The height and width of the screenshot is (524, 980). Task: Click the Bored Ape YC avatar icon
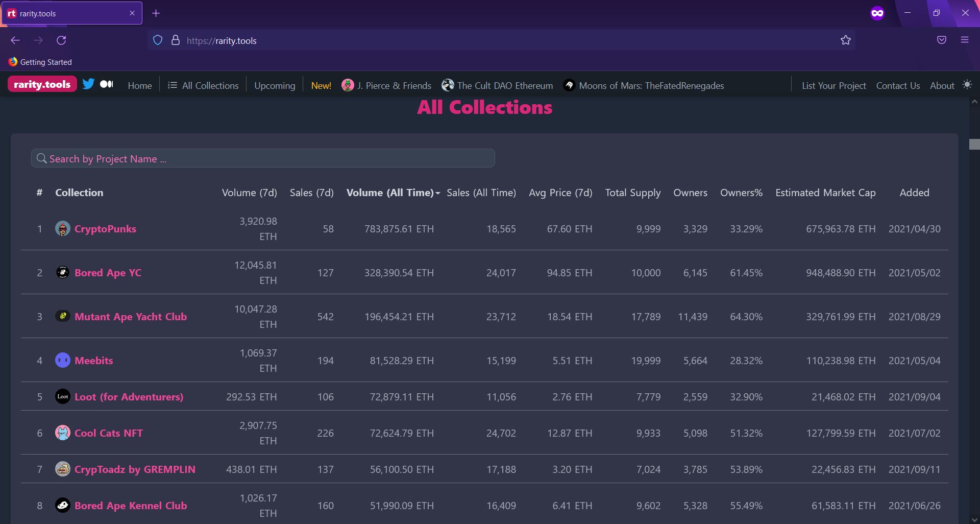click(x=63, y=273)
